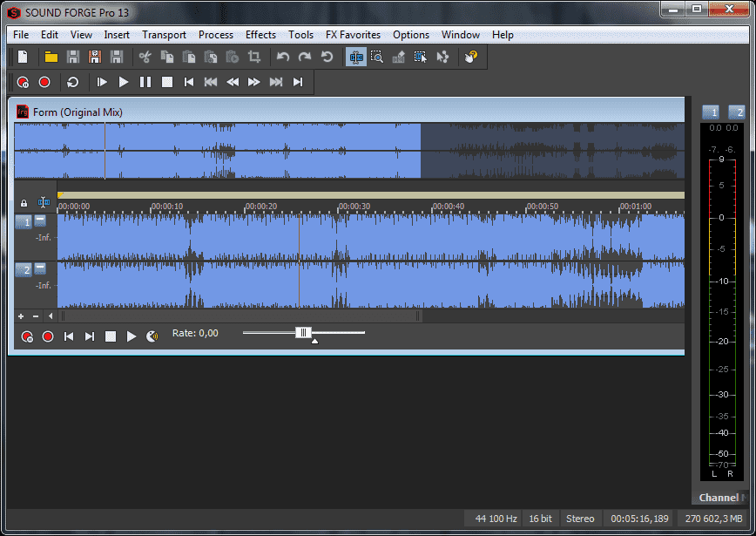Click the third floppy Save All icon
This screenshot has width=756, height=536.
pos(117,57)
